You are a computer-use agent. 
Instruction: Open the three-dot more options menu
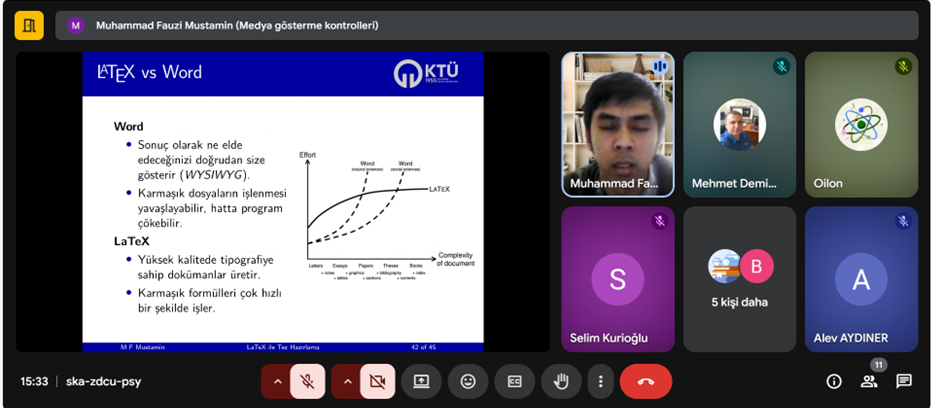[600, 381]
